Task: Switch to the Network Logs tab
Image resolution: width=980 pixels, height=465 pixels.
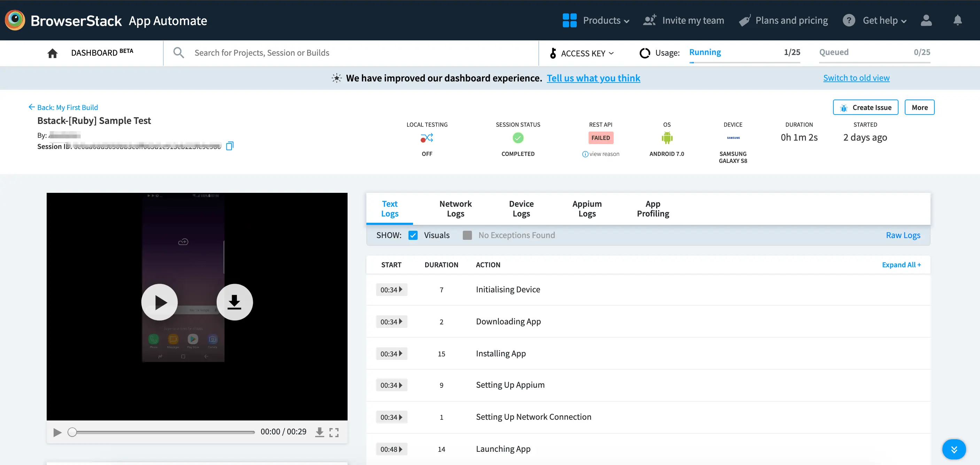Action: [456, 209]
